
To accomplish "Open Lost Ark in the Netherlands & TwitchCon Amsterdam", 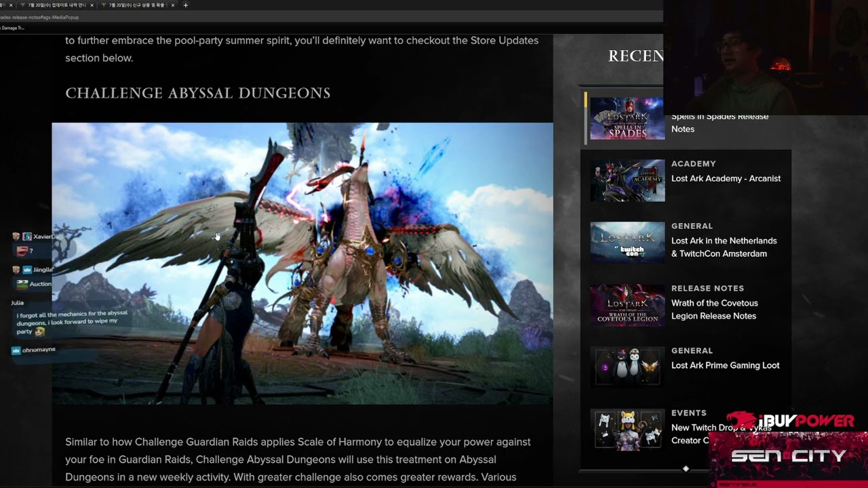I will tap(724, 247).
